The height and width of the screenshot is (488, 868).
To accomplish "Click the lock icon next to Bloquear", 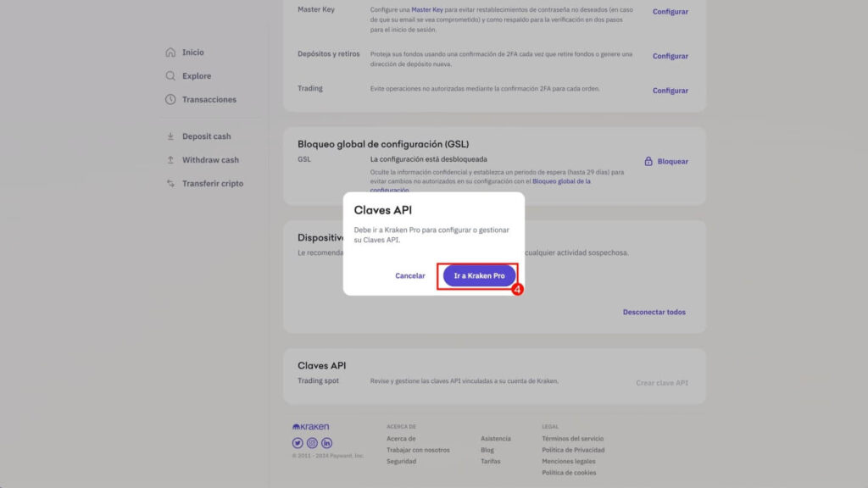I will [x=648, y=161].
